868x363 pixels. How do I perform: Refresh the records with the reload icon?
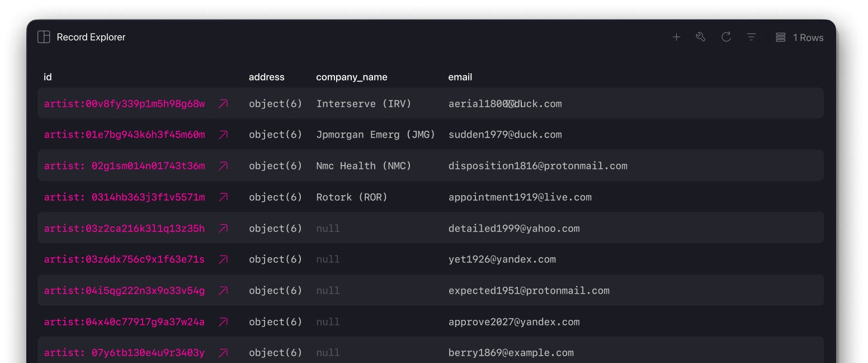[x=726, y=37]
